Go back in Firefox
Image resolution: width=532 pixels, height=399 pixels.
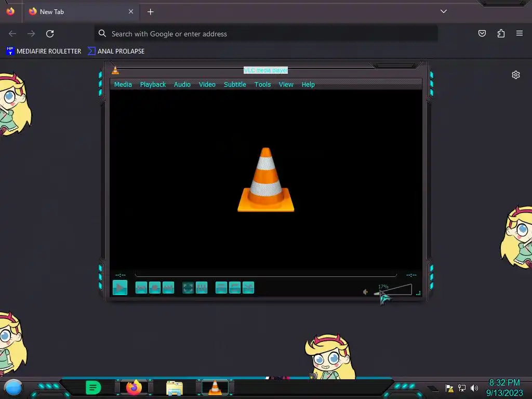pyautogui.click(x=12, y=34)
